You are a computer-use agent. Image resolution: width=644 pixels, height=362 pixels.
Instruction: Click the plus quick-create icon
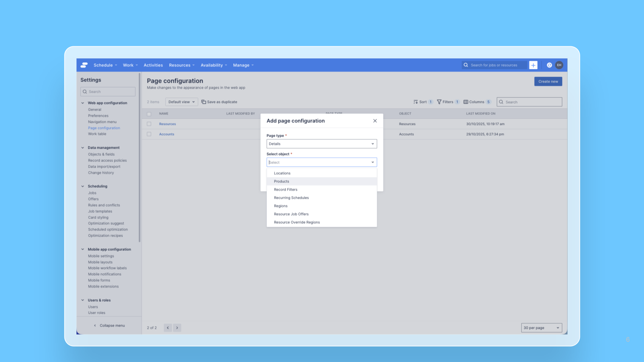pyautogui.click(x=533, y=65)
